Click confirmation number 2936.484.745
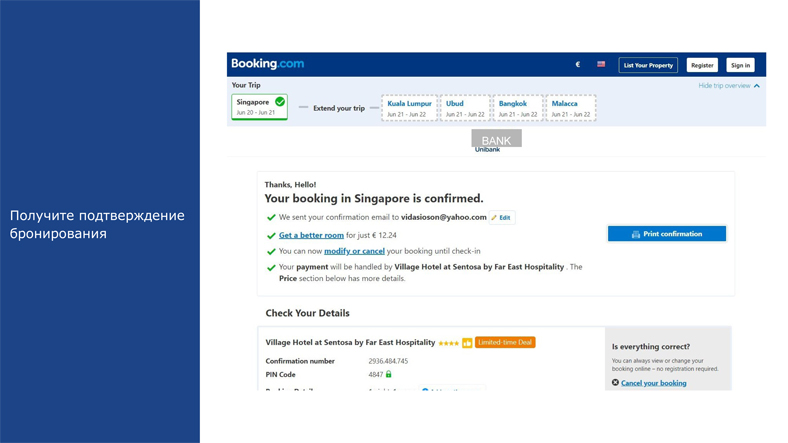The image size is (788, 443). (388, 361)
